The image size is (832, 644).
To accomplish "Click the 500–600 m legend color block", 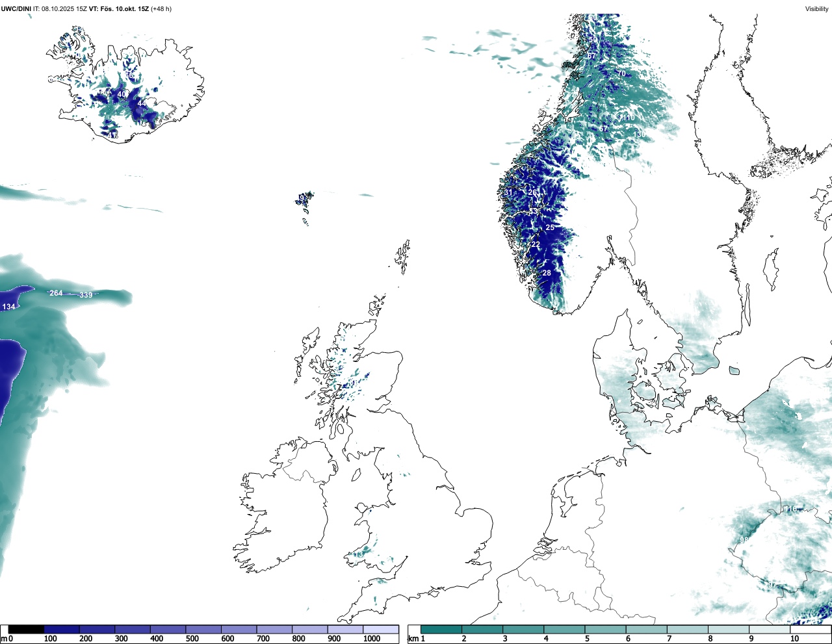I will click(203, 629).
